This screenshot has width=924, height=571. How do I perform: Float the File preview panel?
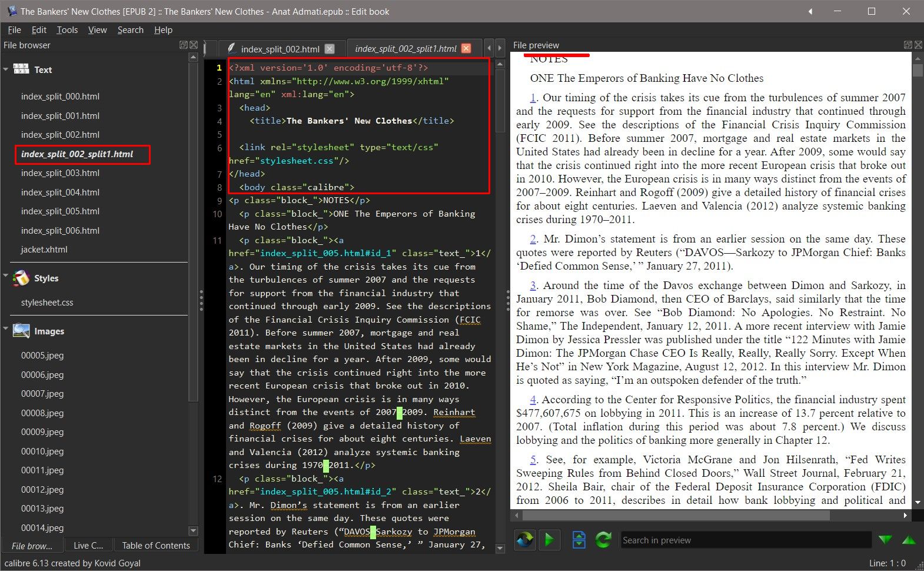coord(908,45)
